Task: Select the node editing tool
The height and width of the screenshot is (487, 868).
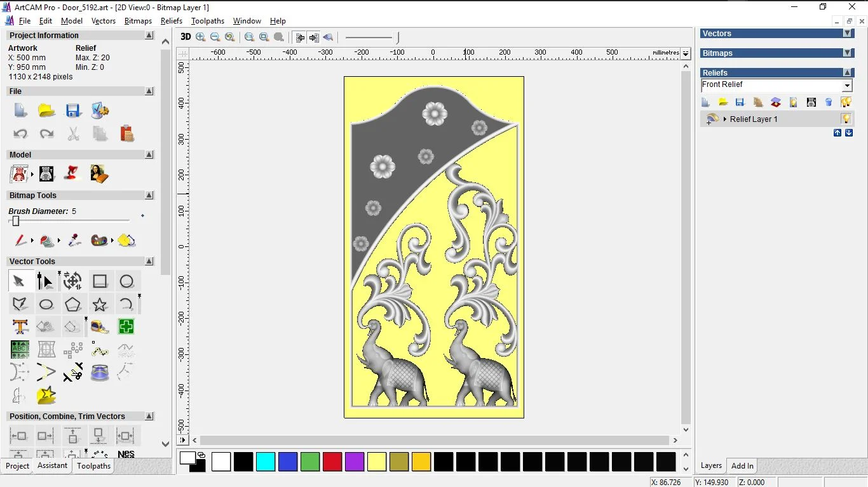Action: point(44,281)
